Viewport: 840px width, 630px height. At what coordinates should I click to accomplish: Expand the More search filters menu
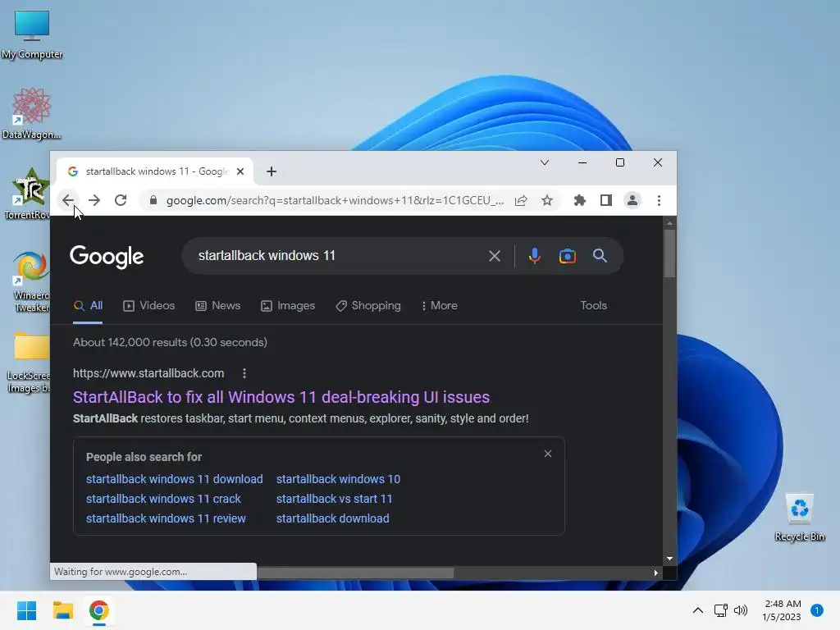click(440, 306)
